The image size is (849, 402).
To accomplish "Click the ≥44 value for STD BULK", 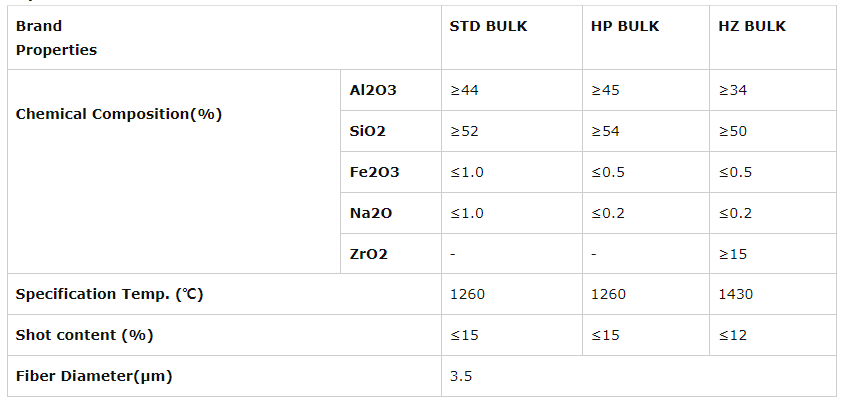I will (x=465, y=91).
